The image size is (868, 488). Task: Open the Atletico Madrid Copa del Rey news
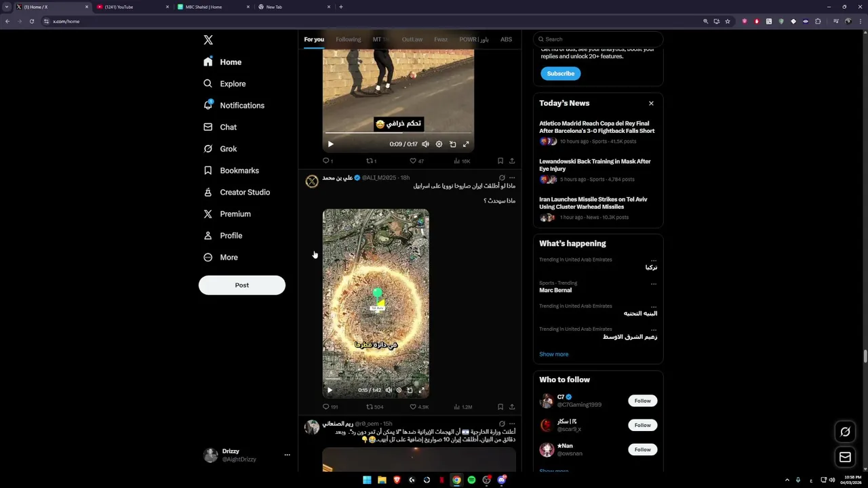(x=597, y=127)
